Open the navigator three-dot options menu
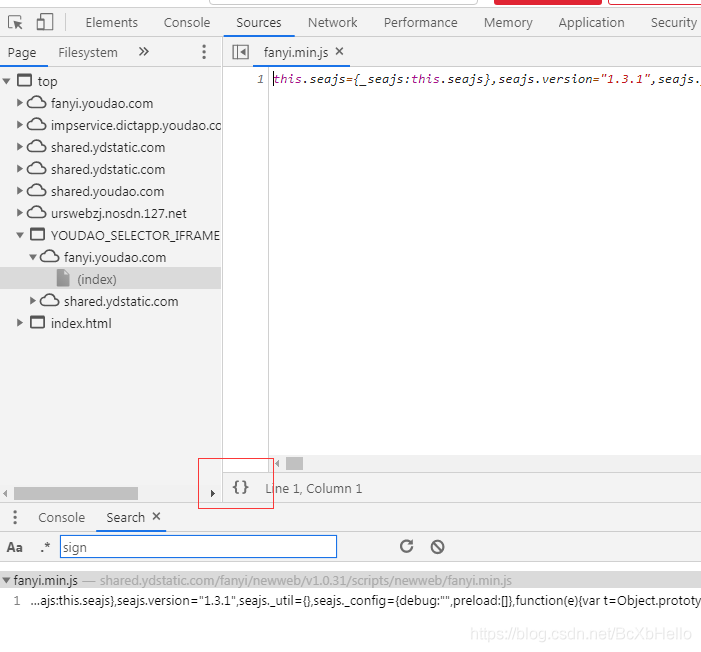The height and width of the screenshot is (652, 701). click(x=204, y=52)
